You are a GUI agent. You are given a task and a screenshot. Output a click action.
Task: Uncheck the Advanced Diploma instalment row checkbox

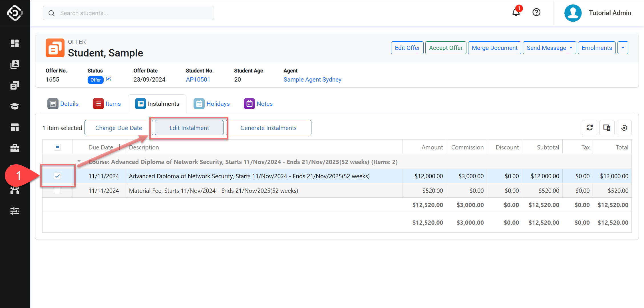[57, 176]
